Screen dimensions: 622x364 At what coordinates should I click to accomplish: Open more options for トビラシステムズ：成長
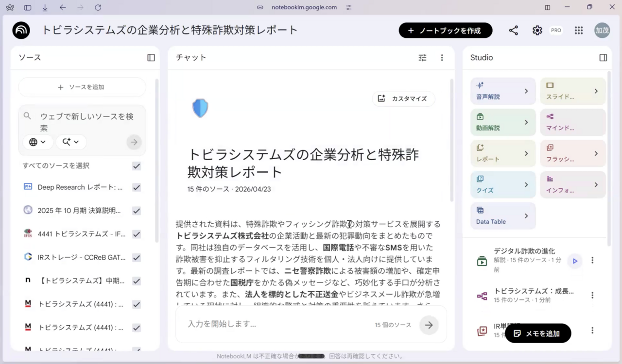pos(592,295)
